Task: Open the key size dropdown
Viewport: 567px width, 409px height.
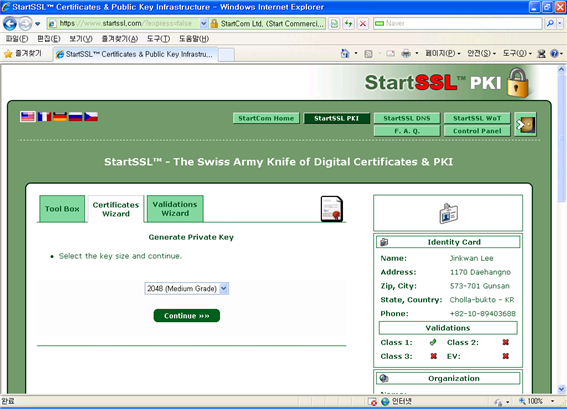Action: pos(187,289)
